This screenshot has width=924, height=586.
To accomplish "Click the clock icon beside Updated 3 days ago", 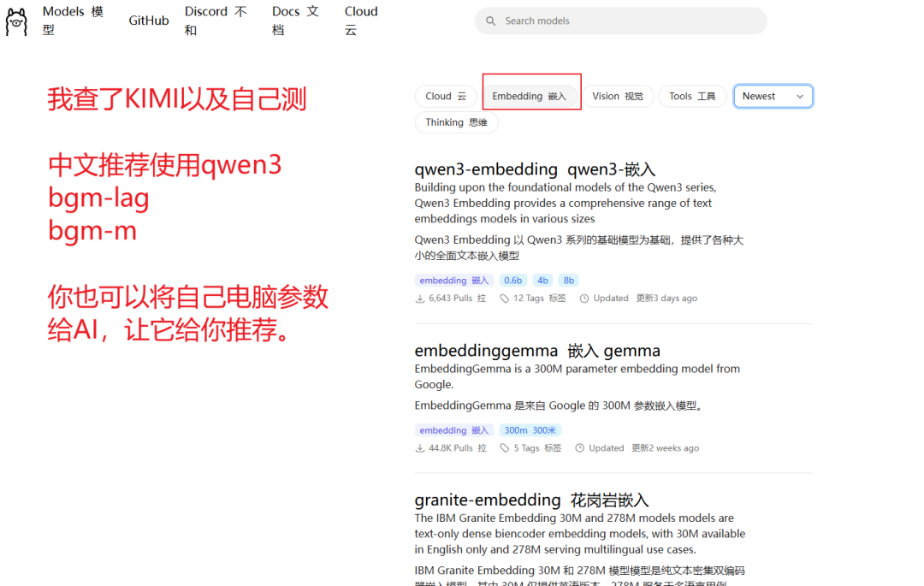I will pyautogui.click(x=584, y=299).
